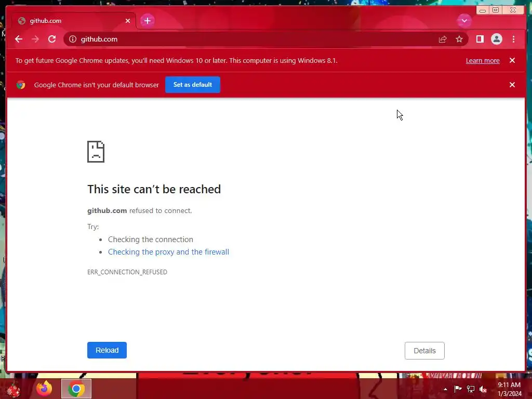Screen dimensions: 532x399
Task: Click Set as default button
Action: coord(193,85)
